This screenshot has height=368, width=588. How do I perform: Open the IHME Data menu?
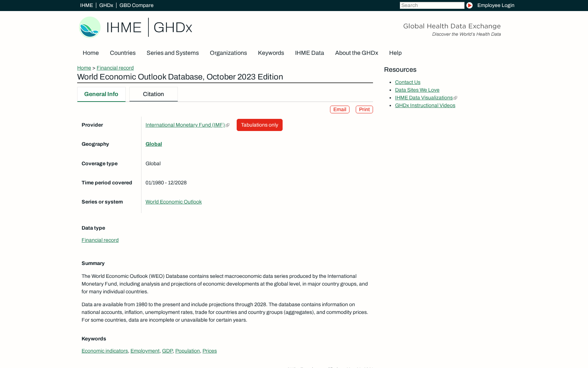pyautogui.click(x=309, y=53)
